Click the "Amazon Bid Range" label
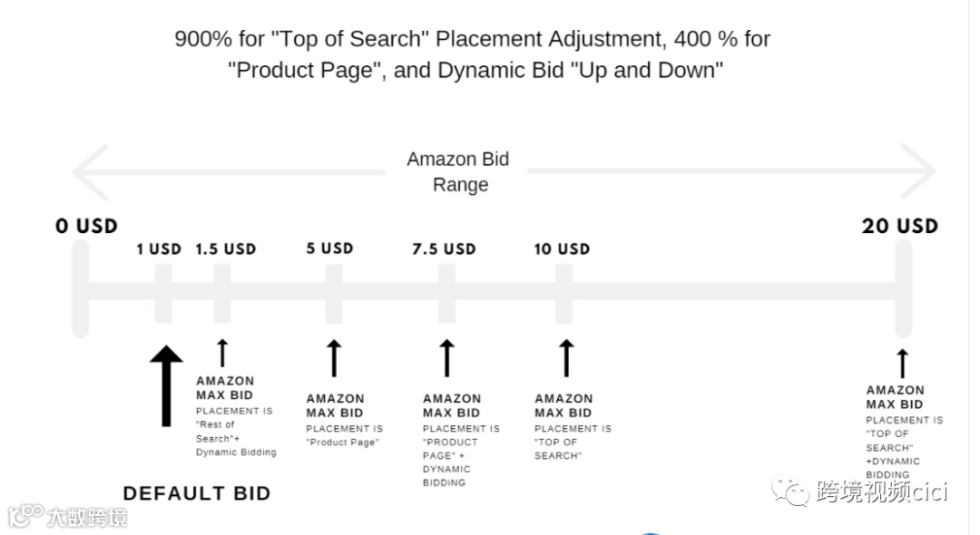This screenshot has height=535, width=980. 458,171
